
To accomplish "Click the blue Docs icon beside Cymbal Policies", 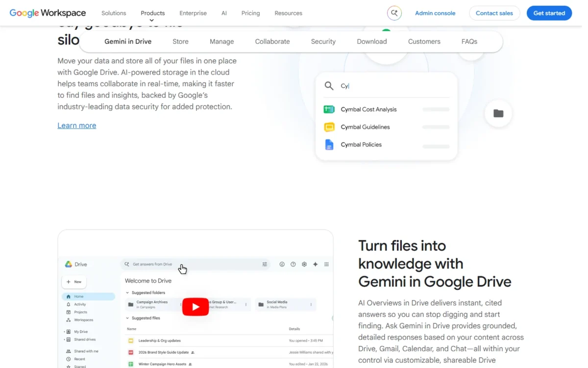I will tap(329, 145).
